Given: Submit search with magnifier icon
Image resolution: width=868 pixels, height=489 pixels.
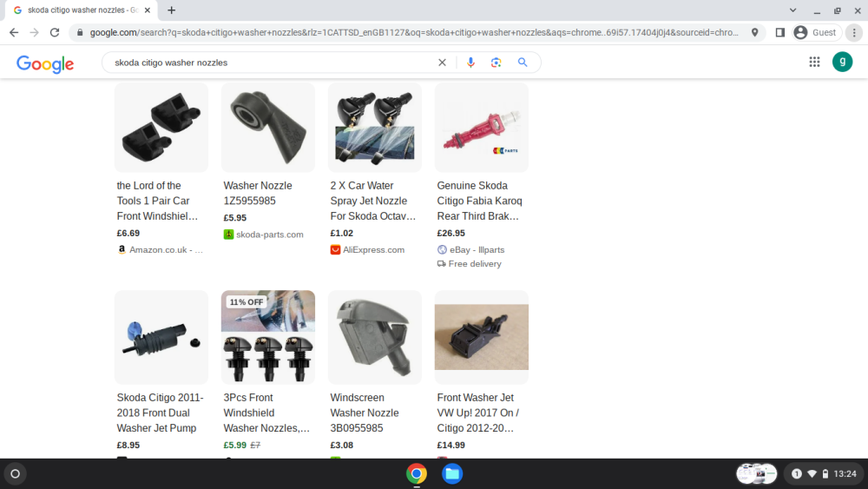Looking at the screenshot, I should [523, 63].
